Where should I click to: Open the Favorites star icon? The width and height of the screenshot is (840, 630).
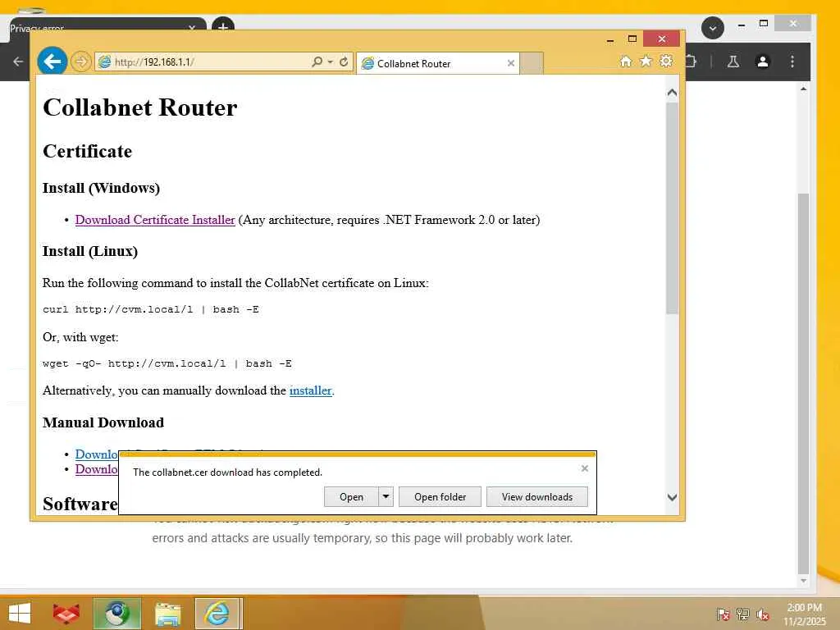(x=646, y=61)
